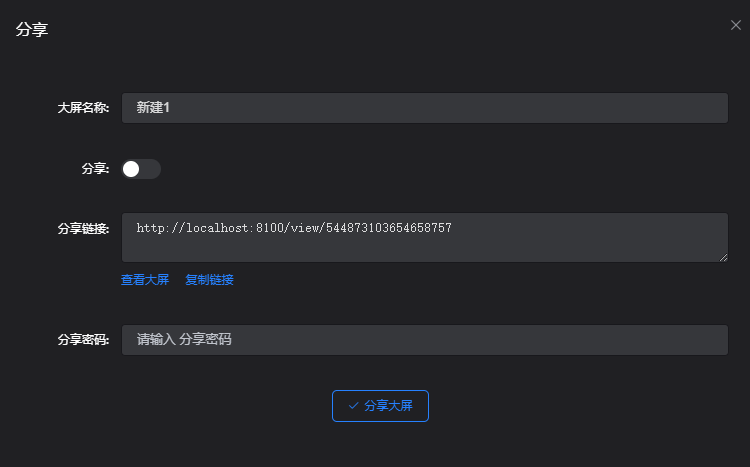Click 复制链接 to copy the share link
Viewport: 750px width, 467px height.
209,280
